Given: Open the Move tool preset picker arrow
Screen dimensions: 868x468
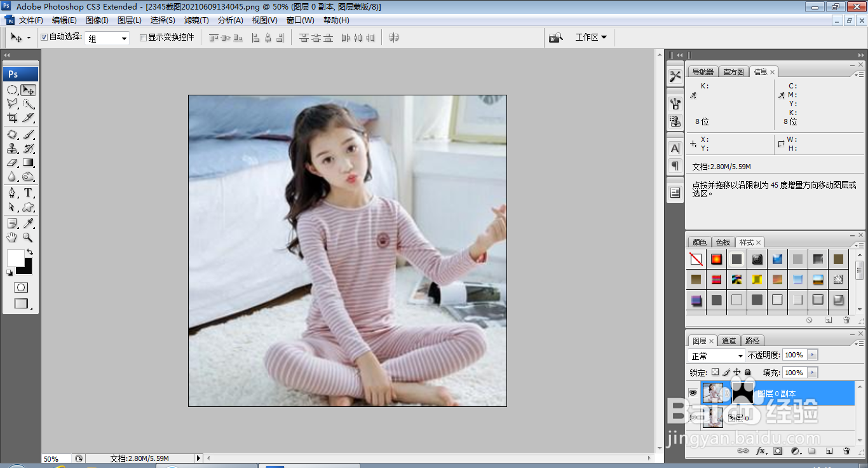Looking at the screenshot, I should pyautogui.click(x=29, y=38).
